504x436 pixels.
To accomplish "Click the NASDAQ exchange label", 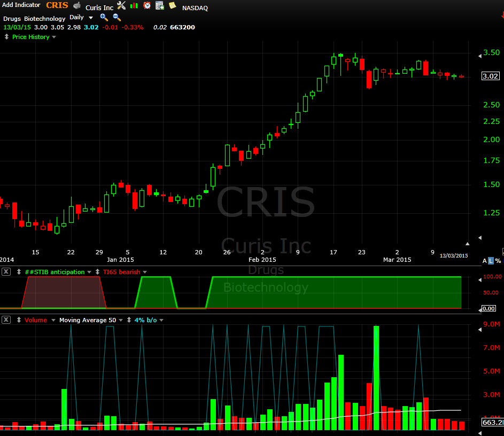I will tap(195, 8).
